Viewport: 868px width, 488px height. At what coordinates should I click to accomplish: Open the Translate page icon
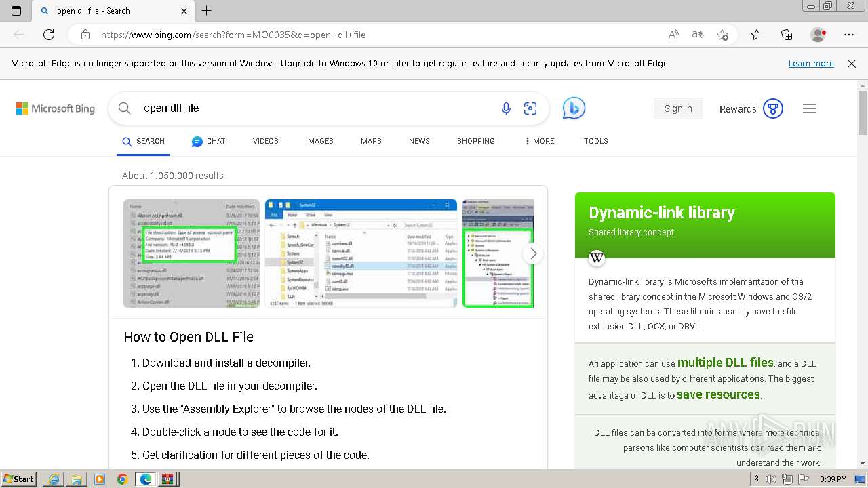pyautogui.click(x=698, y=35)
